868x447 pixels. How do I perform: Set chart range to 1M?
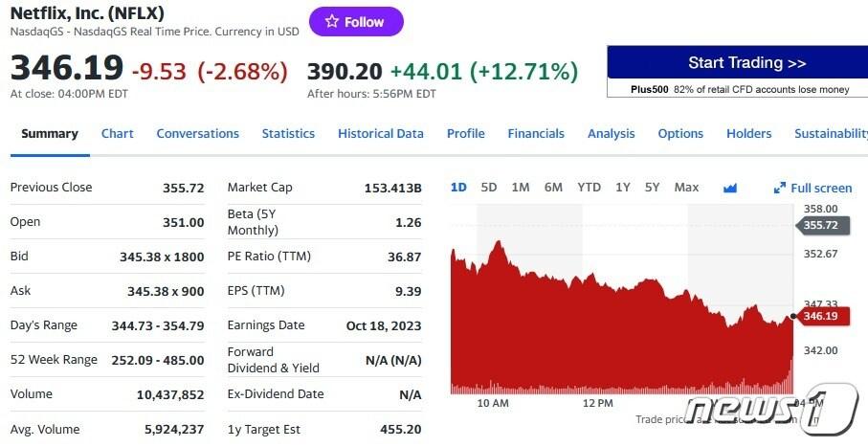click(521, 188)
